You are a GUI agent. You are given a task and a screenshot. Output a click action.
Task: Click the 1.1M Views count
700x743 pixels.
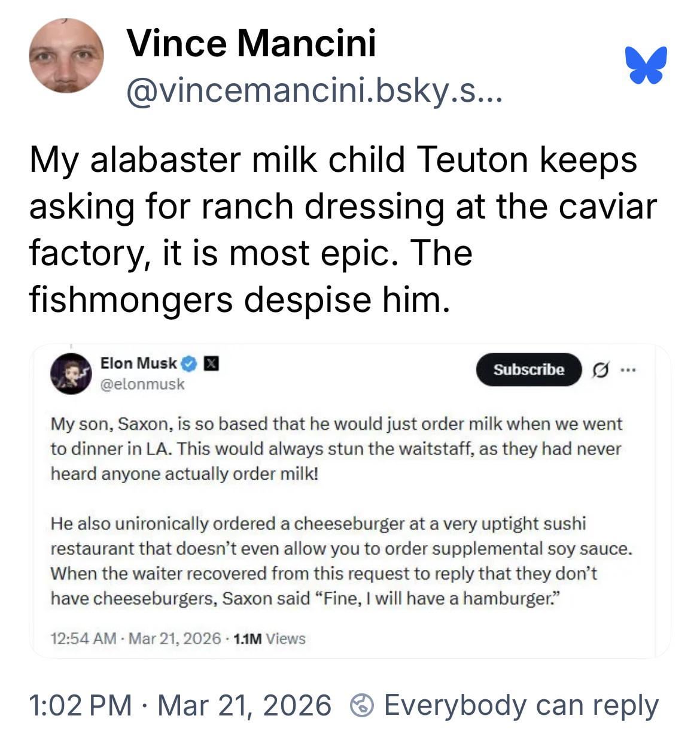pos(269,639)
